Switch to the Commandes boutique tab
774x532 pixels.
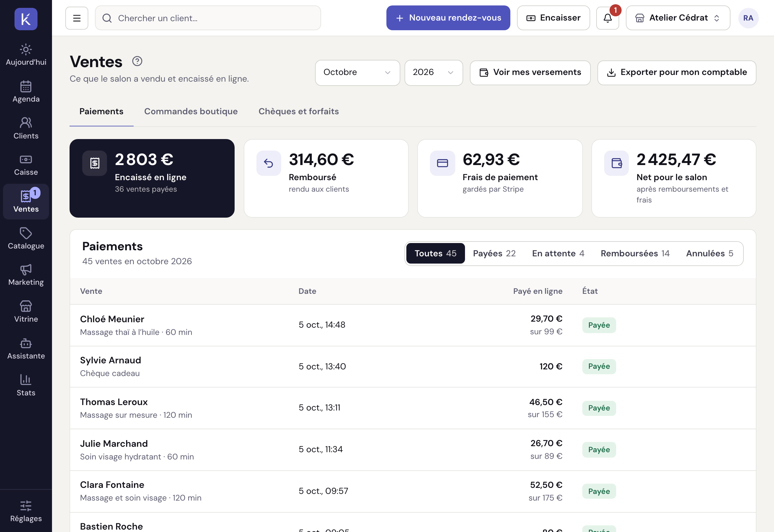191,111
